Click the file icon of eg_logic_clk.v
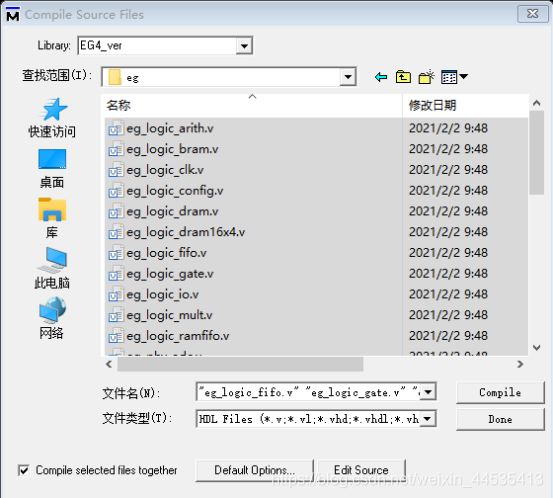 [x=116, y=170]
